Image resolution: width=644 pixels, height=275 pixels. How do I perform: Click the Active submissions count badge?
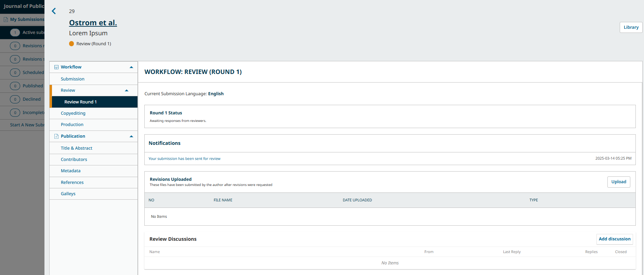point(15,33)
